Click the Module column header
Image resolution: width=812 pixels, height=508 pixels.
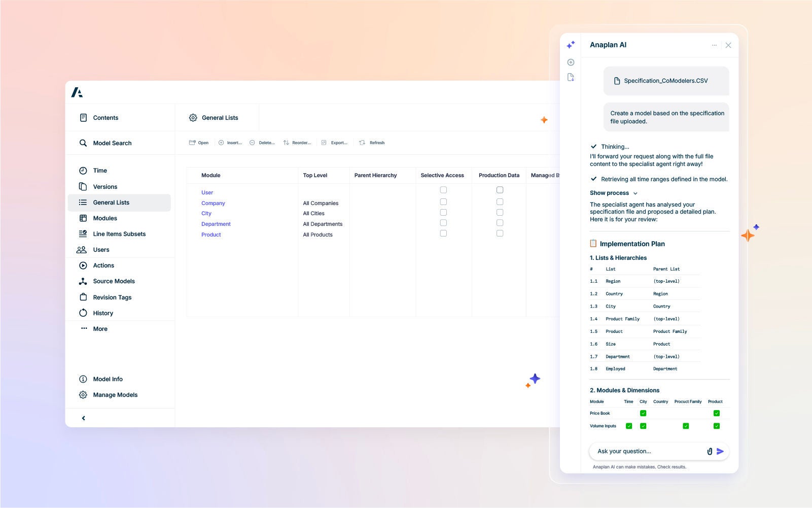[211, 175]
